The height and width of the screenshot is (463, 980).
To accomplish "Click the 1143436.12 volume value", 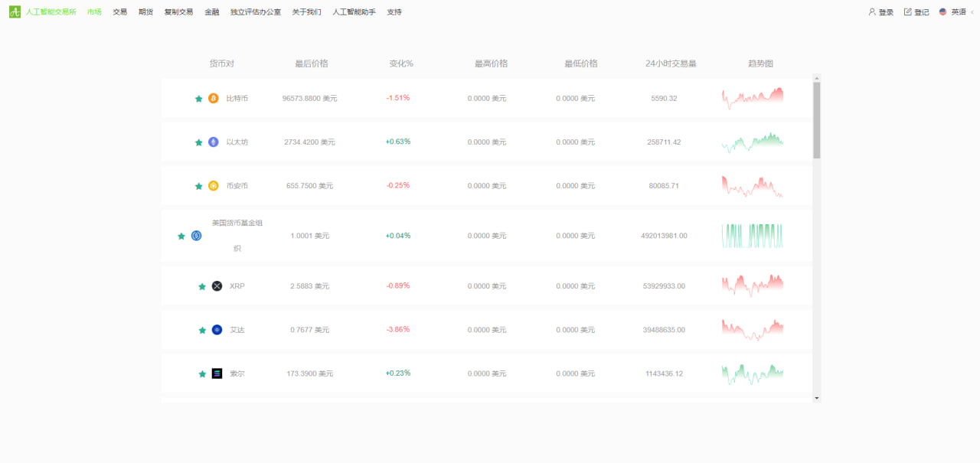I will click(664, 373).
